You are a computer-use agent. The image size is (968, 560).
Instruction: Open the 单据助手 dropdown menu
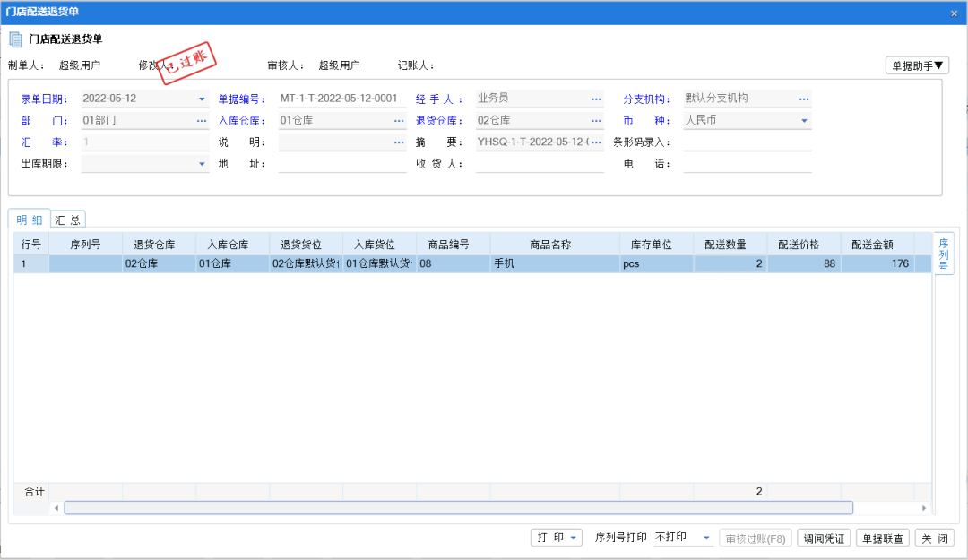tap(917, 65)
